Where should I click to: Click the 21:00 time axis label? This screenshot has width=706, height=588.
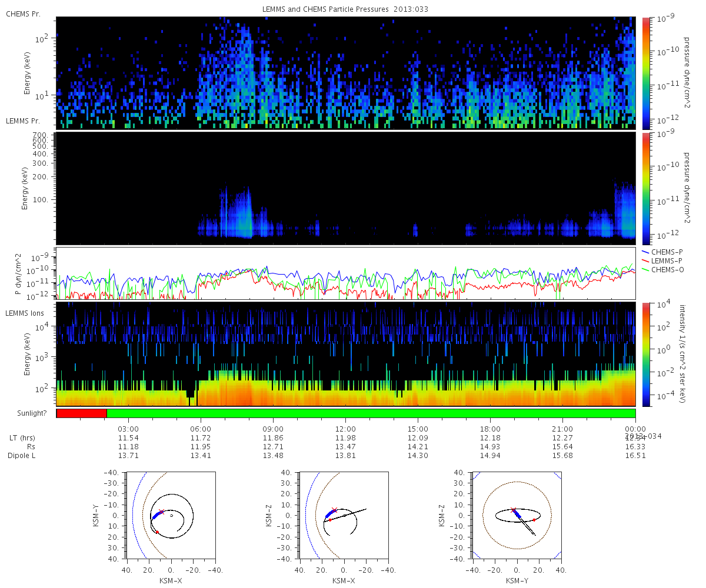point(562,429)
